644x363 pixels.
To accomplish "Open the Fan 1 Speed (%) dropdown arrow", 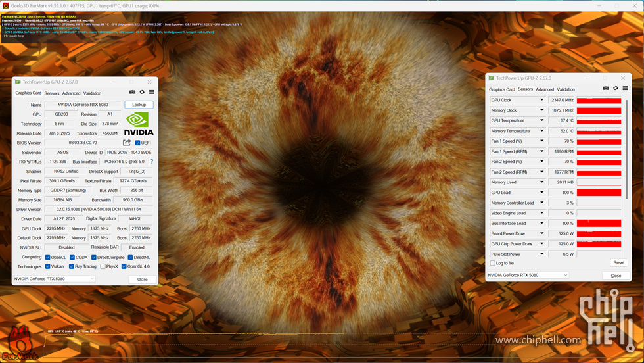I will point(541,141).
